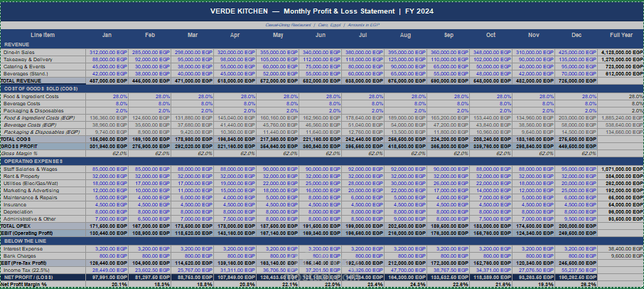Click the 'TOTAL COGS' row label
644x289 pixels.
point(43,140)
